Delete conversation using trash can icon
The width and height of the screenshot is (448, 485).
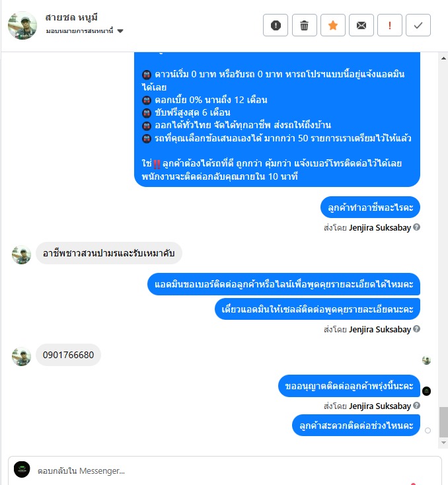tap(304, 25)
